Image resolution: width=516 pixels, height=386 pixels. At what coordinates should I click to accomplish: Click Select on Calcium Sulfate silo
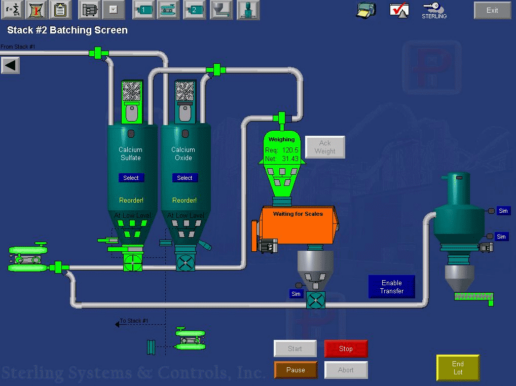click(131, 178)
